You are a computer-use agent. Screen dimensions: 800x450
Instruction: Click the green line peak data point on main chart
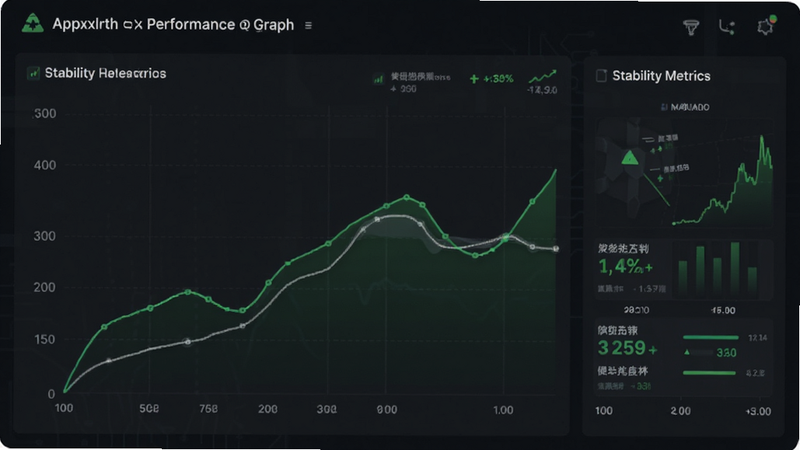(x=406, y=197)
